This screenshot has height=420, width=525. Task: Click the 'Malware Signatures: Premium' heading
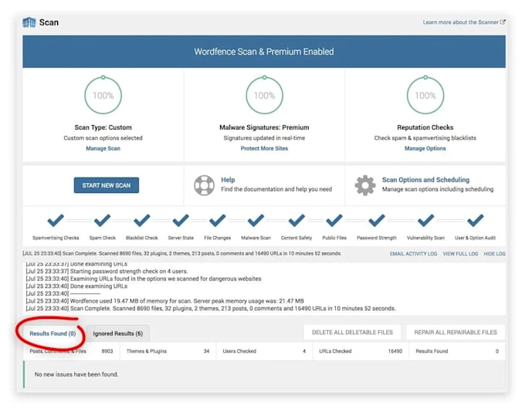click(x=264, y=127)
